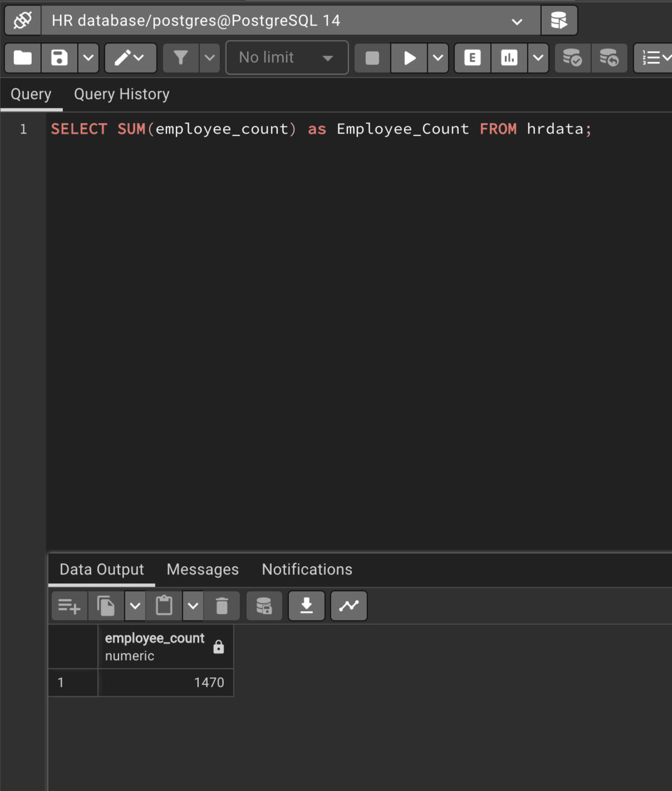Image resolution: width=672 pixels, height=791 pixels.
Task: Expand the edit pencil dropdown
Action: tap(130, 58)
